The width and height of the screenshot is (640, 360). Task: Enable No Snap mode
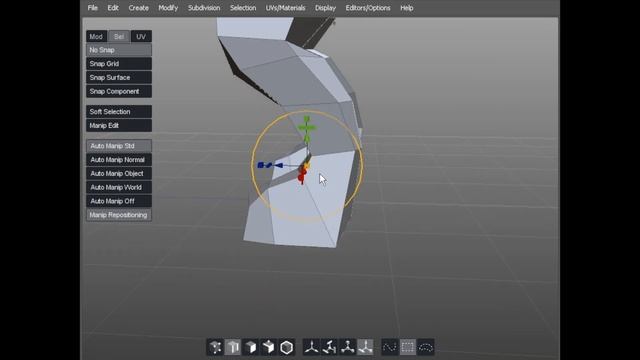(x=119, y=50)
